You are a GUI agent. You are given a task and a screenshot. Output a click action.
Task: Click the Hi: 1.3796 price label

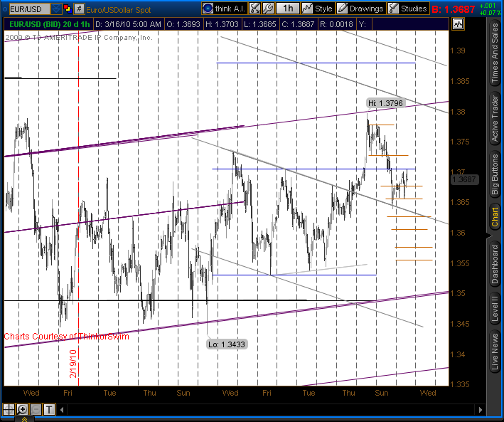tap(385, 103)
